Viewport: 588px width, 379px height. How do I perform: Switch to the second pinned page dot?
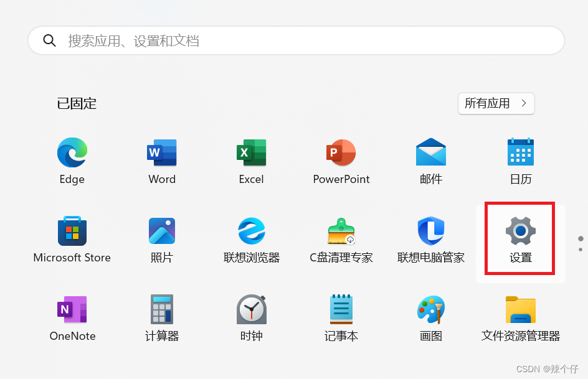581,250
